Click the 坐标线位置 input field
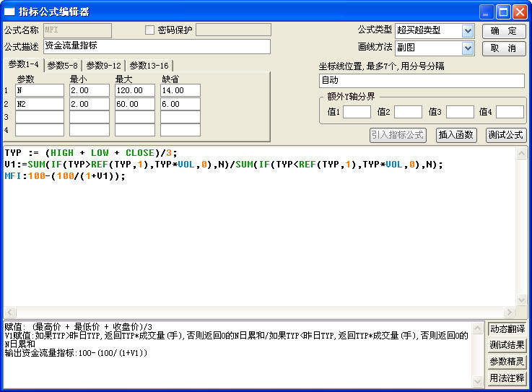532x392 pixels. pyautogui.click(x=421, y=81)
